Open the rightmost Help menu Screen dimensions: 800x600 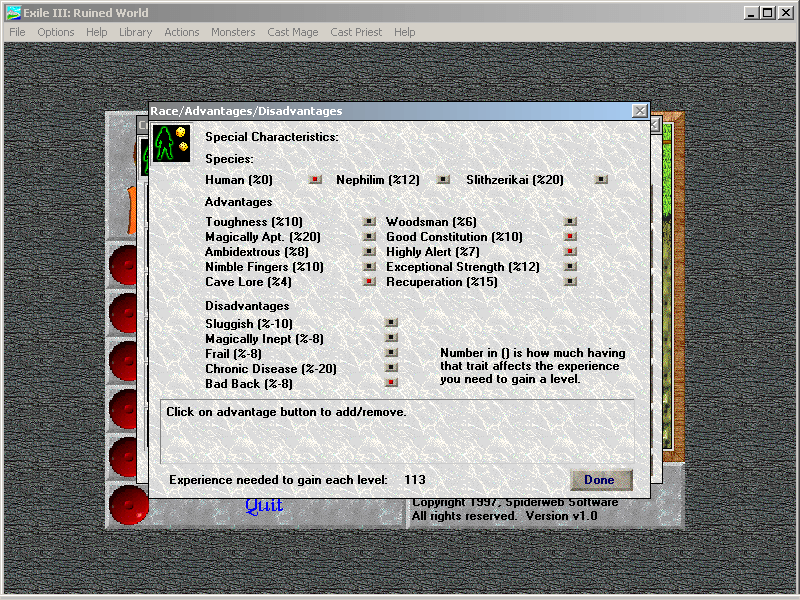(405, 32)
